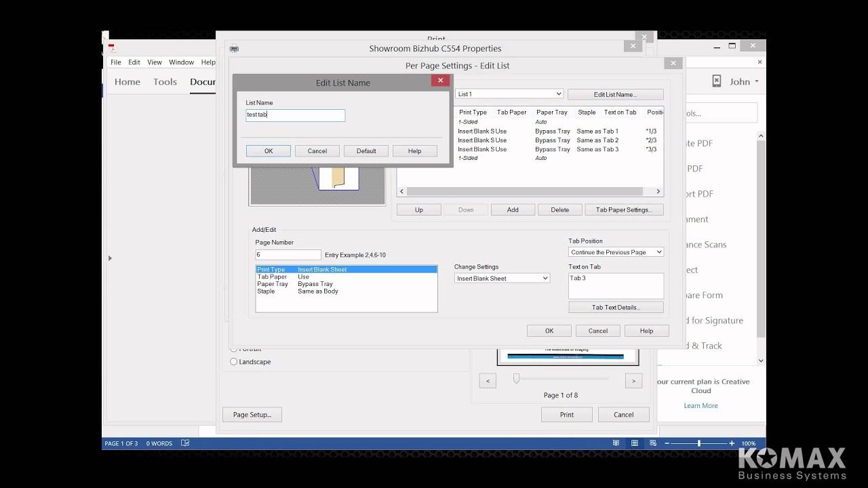Open Tab Text Details...
The height and width of the screenshot is (488, 868).
coord(616,308)
